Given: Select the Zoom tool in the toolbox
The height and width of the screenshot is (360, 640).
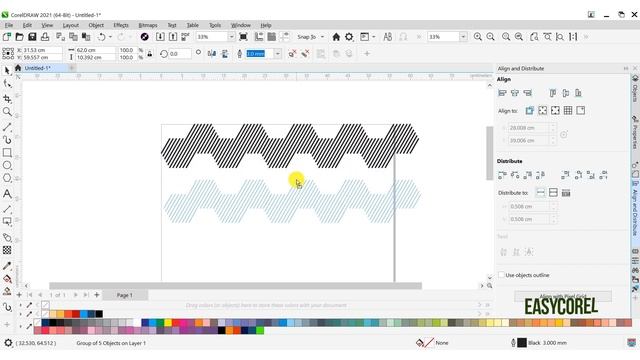Looking at the screenshot, I should click(x=7, y=111).
